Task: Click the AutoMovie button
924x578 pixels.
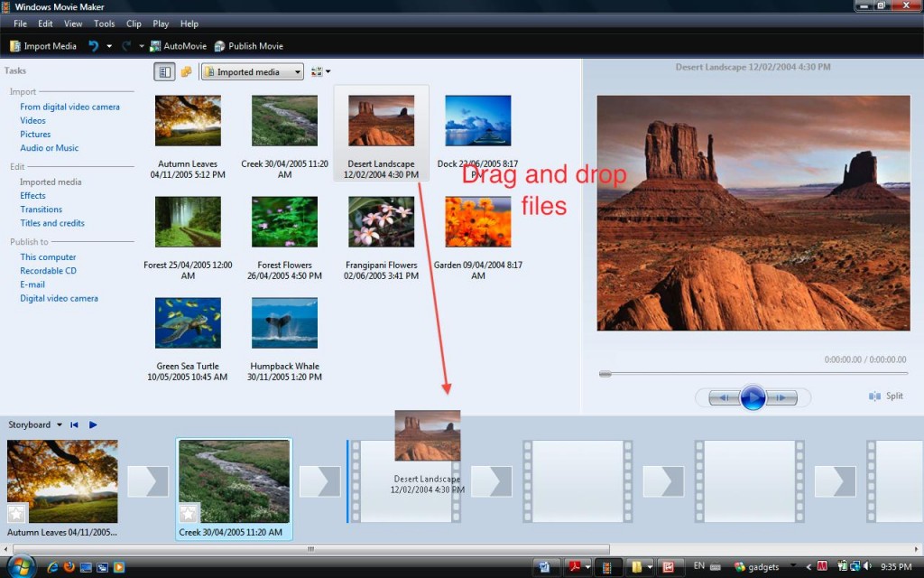Action: pos(178,46)
